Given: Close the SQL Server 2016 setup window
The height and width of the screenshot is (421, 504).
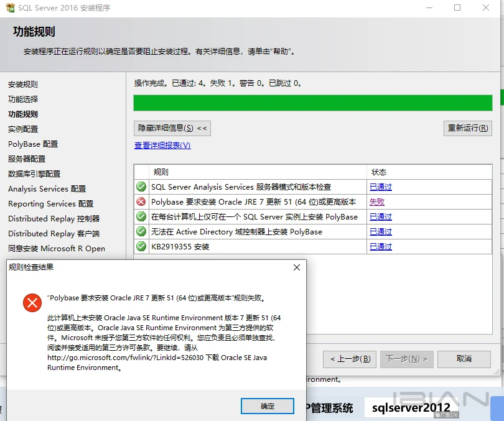Looking at the screenshot, I should (486, 7).
